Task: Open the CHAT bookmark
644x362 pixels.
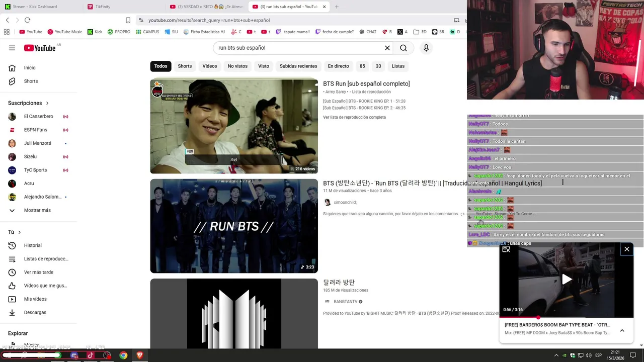Action: (368, 32)
